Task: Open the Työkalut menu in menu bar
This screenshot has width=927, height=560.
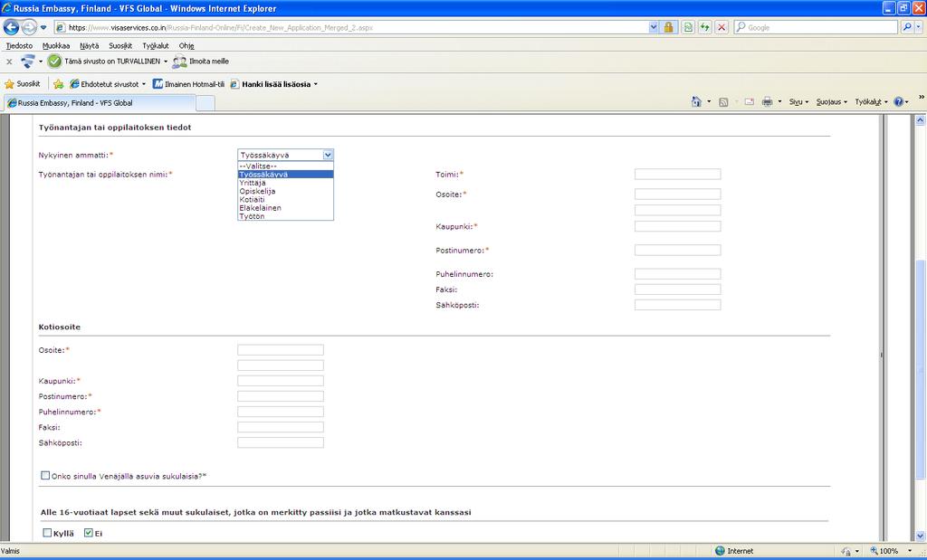Action: (156, 45)
